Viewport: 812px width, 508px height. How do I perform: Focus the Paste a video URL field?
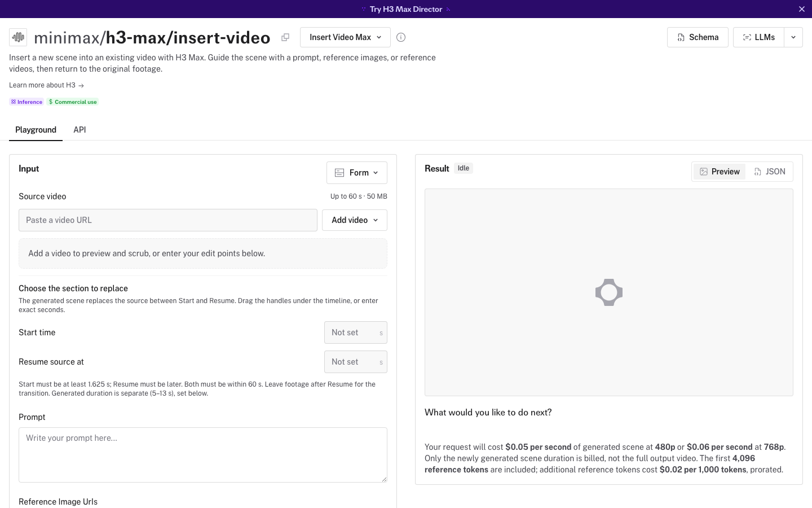point(168,220)
